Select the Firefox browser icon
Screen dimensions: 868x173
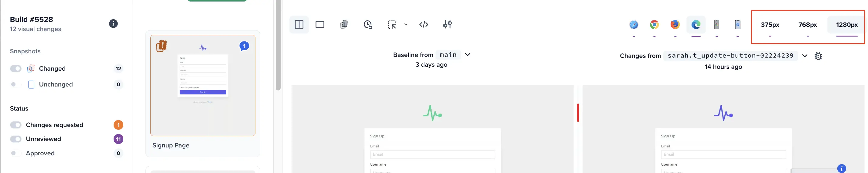[675, 25]
